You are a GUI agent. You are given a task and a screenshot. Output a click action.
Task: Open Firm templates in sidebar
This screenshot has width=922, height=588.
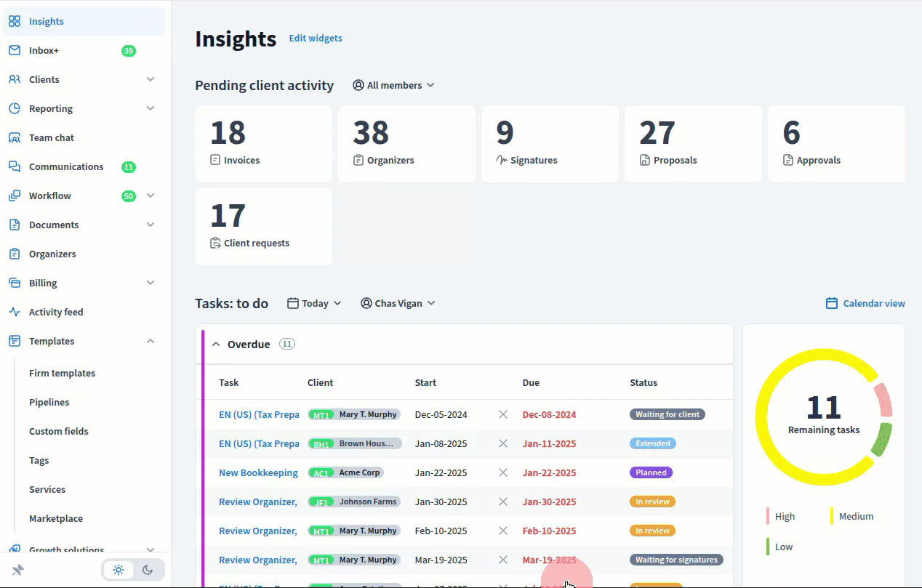pyautogui.click(x=62, y=373)
